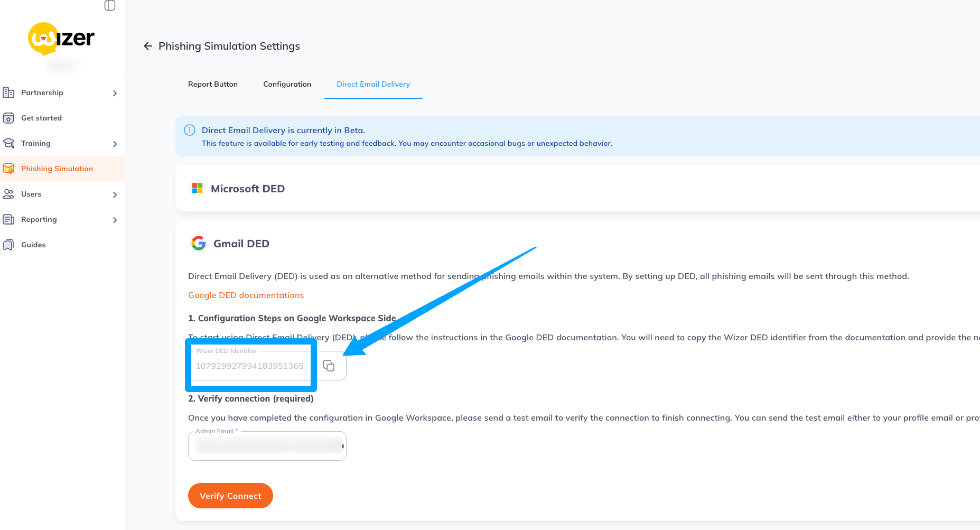Click the Users sidebar icon
Viewport: 980px width, 530px height.
tap(8, 194)
